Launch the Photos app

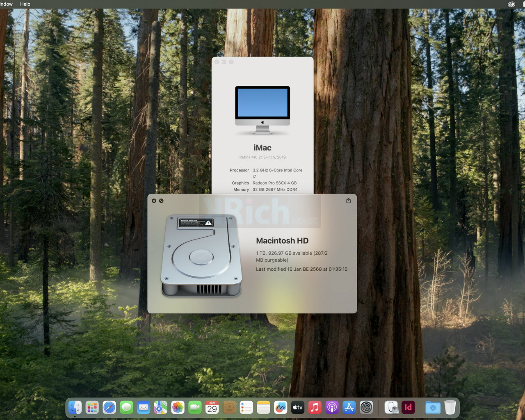tap(178, 407)
